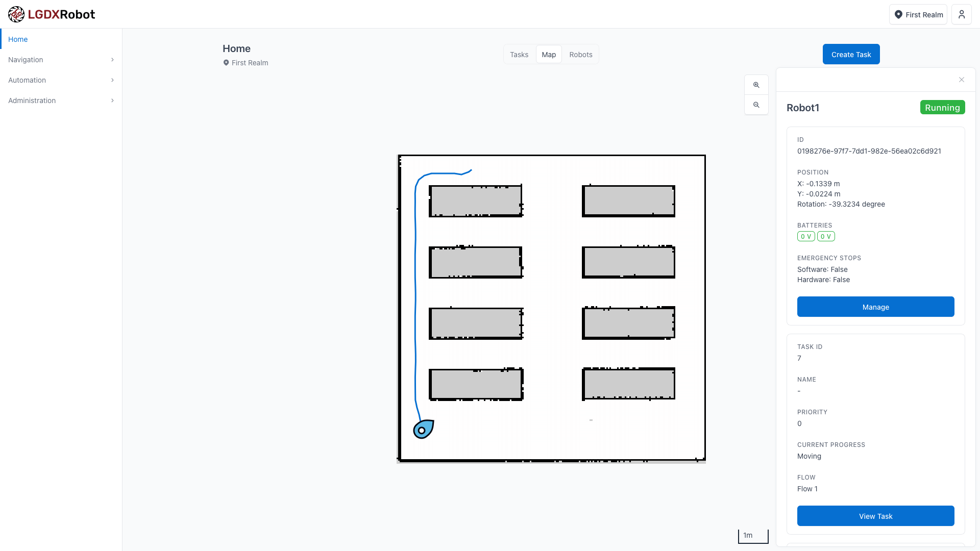Screen dimensions: 980x551
Task: Select the robot marker on the map
Action: point(423,430)
